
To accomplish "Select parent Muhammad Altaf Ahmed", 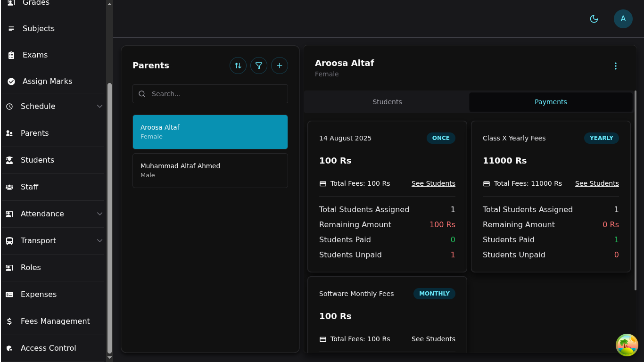I will [210, 170].
